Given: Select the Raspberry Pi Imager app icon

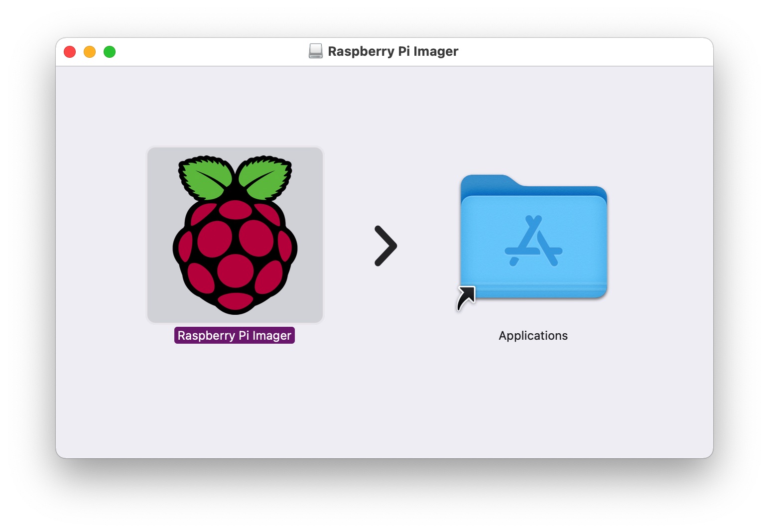Looking at the screenshot, I should click(235, 235).
